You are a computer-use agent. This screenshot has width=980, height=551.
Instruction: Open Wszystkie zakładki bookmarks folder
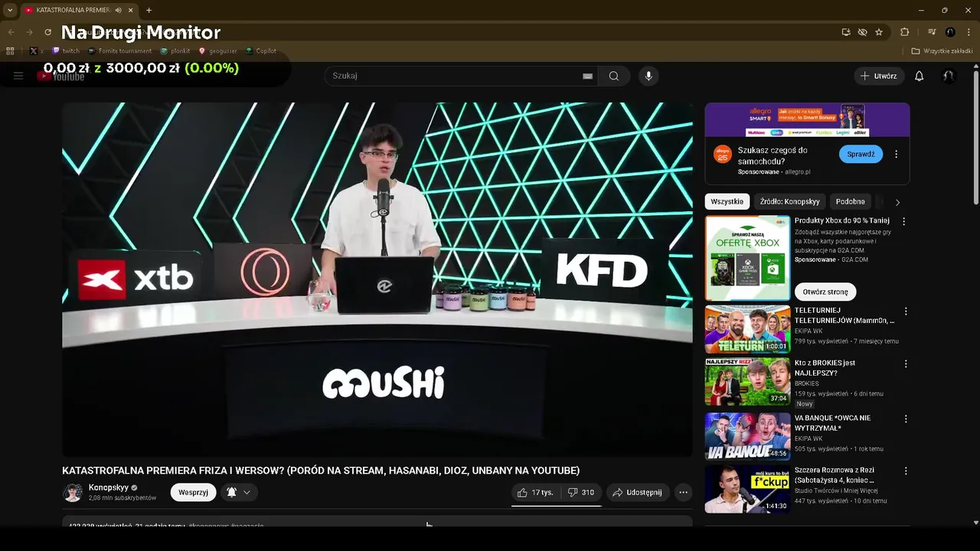pos(942,51)
